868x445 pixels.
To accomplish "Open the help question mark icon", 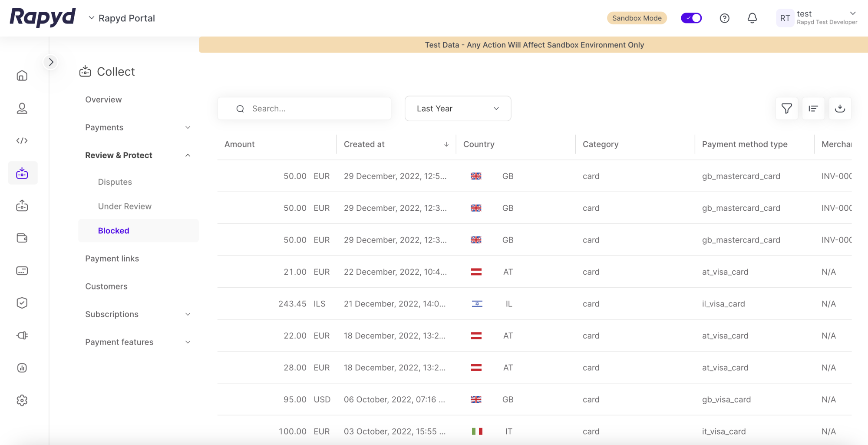I will (x=724, y=18).
